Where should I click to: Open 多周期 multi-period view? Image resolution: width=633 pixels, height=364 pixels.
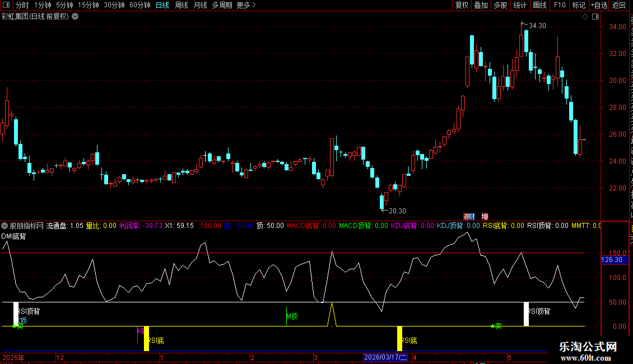[x=222, y=5]
